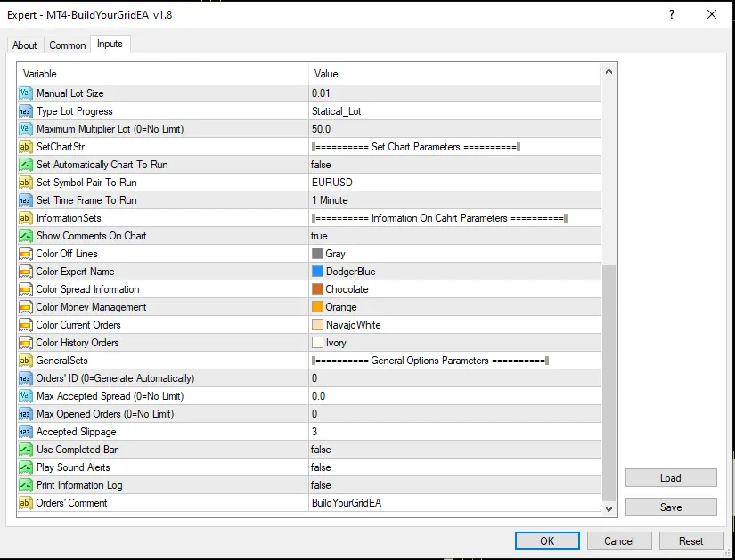735x560 pixels.
Task: Edit the EURUSD symbol pair value
Action: 454,183
